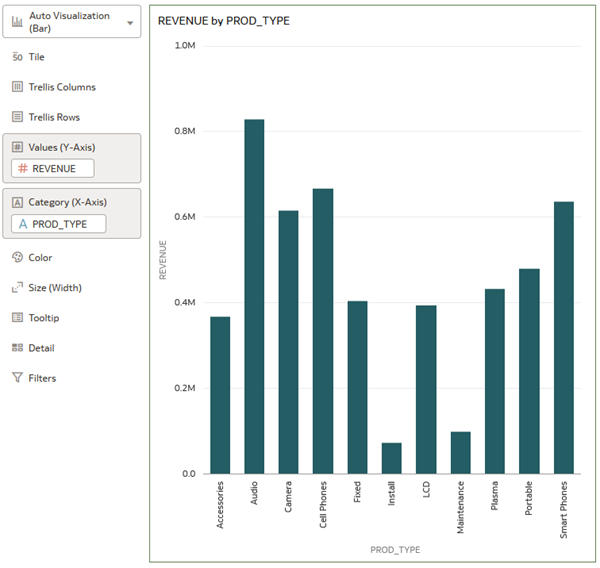Select the Audio bar in the chart
Viewport: 600px width, 568px height.
click(x=254, y=296)
